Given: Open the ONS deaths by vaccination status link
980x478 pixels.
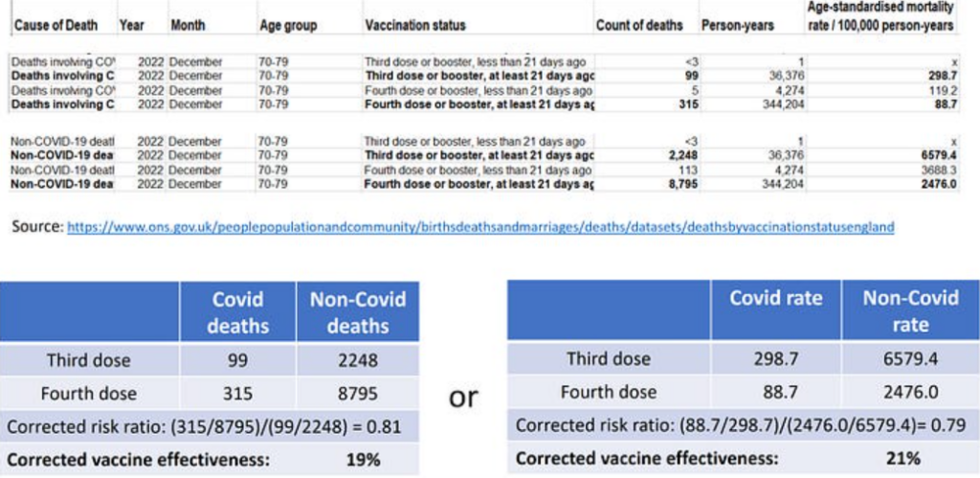Looking at the screenshot, I should point(480,228).
